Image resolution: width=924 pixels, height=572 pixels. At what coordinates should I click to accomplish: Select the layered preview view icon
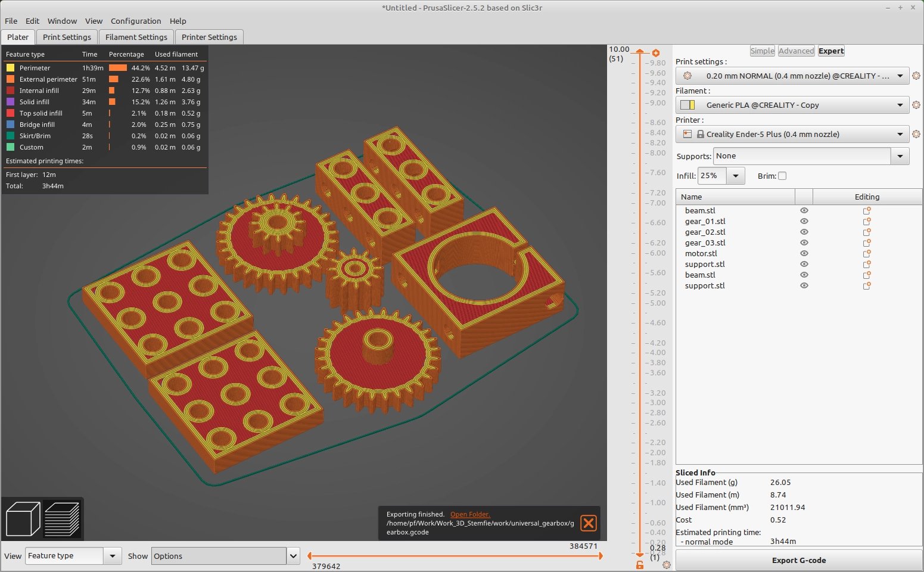coord(62,519)
